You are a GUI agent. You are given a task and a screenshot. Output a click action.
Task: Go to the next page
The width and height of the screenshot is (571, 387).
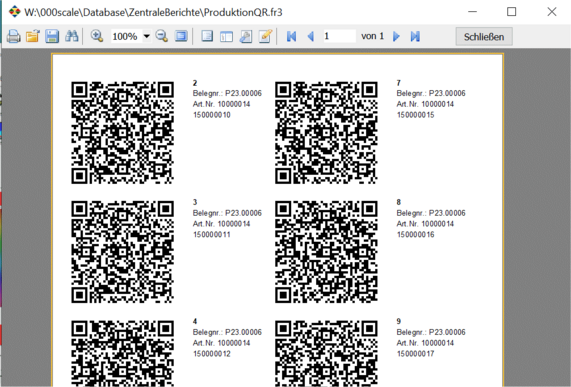click(396, 36)
